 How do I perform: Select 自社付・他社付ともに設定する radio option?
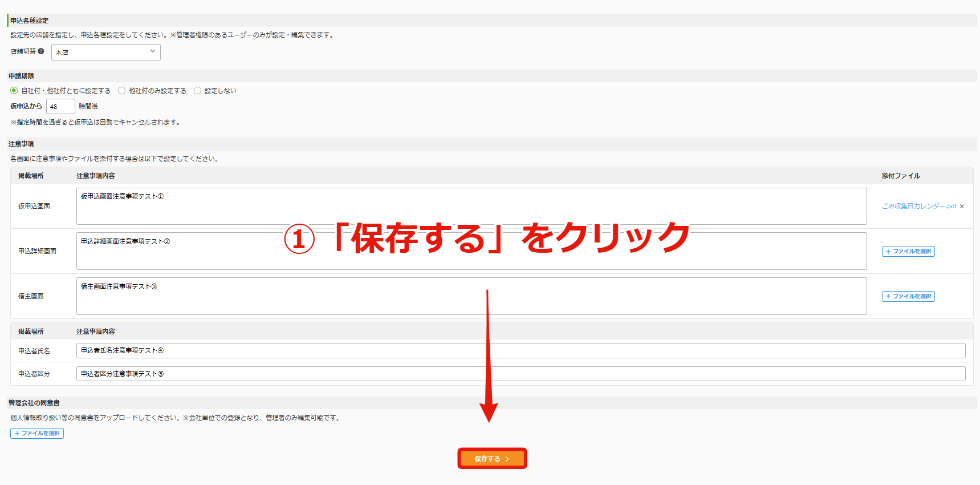[x=14, y=91]
